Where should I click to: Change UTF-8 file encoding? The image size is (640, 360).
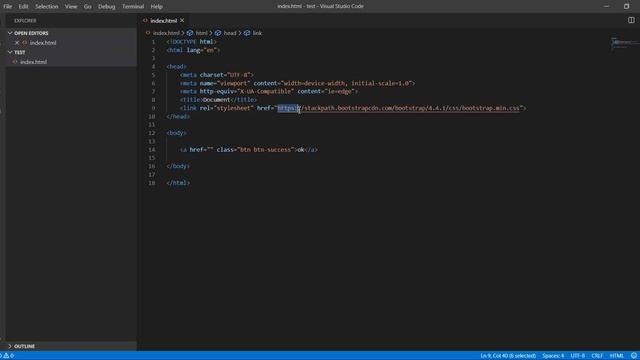click(578, 356)
